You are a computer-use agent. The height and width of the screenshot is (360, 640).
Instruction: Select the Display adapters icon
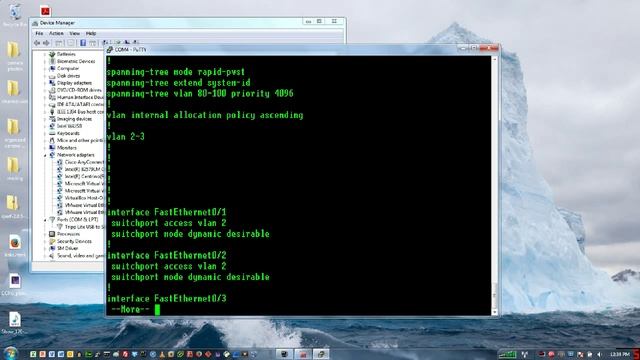(52, 83)
